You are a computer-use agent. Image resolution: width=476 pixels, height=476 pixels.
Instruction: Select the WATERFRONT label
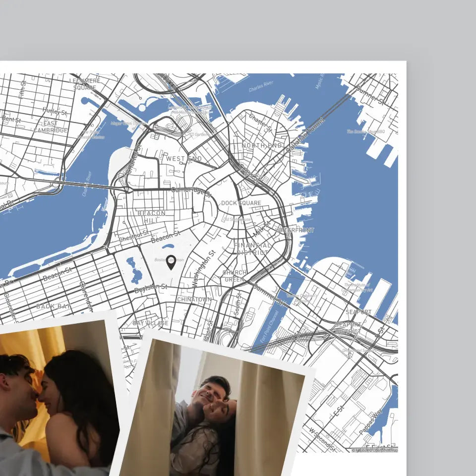click(295, 230)
